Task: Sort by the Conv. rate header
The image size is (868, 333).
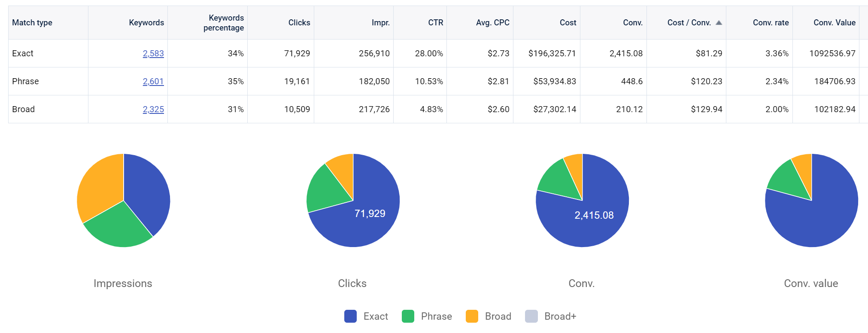Action: (x=771, y=23)
